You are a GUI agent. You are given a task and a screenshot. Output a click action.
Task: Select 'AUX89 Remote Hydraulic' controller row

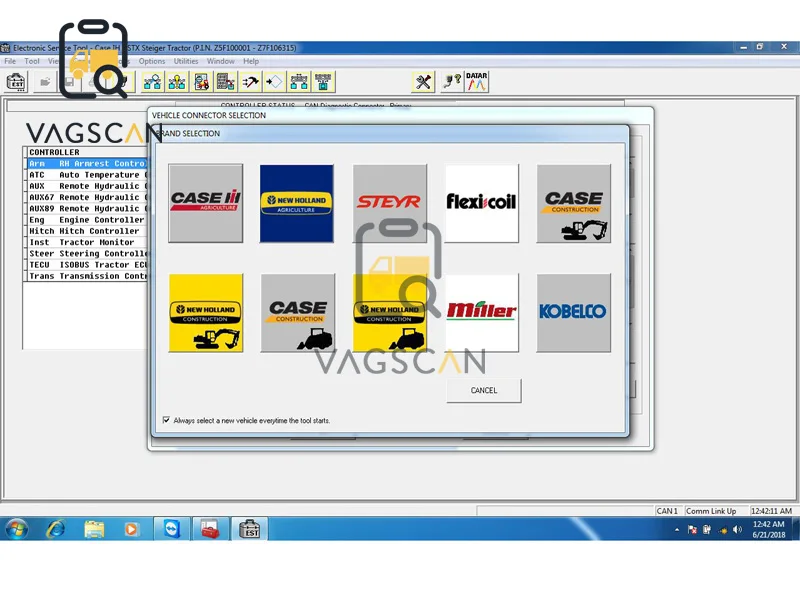[x=87, y=209]
